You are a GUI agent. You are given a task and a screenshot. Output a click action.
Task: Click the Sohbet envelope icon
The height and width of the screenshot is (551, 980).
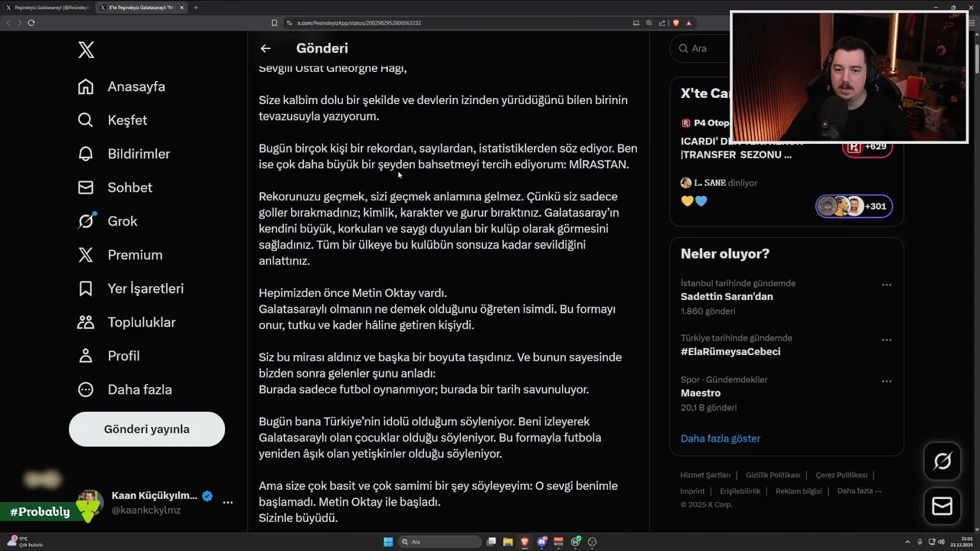[86, 187]
